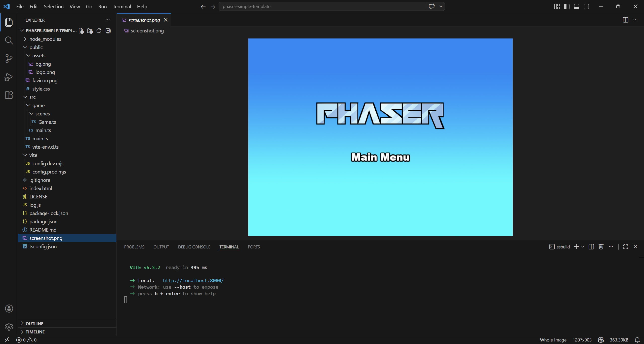
Task: Kill the terminal with trash icon
Action: 601,247
